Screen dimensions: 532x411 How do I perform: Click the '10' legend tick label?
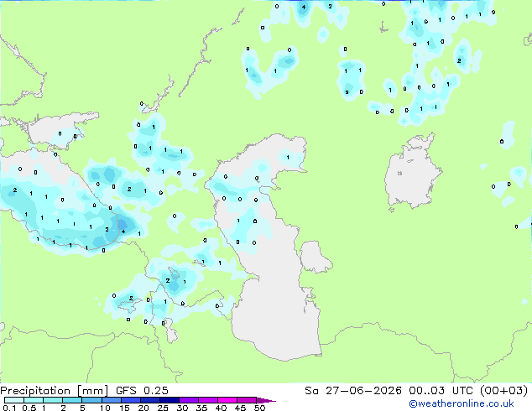pos(105,408)
